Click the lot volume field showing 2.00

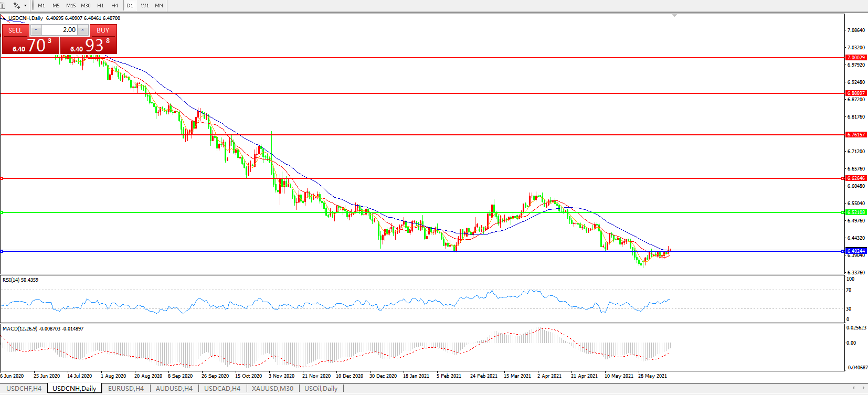click(x=60, y=30)
